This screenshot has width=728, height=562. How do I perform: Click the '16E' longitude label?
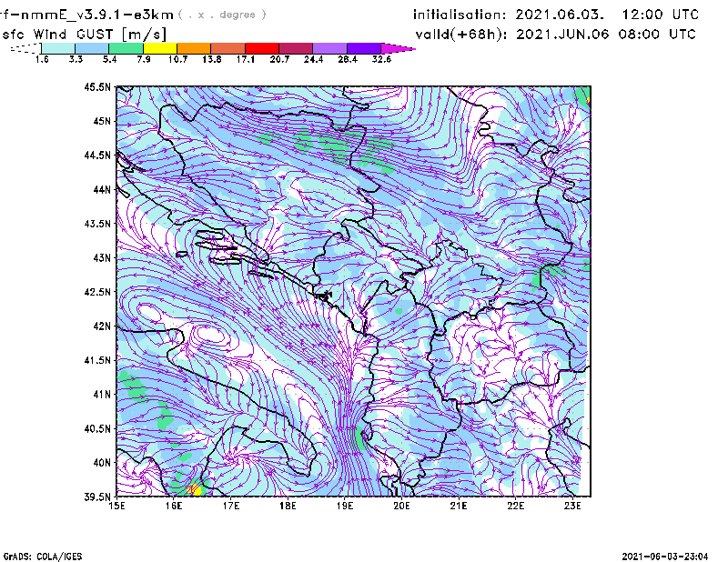174,506
